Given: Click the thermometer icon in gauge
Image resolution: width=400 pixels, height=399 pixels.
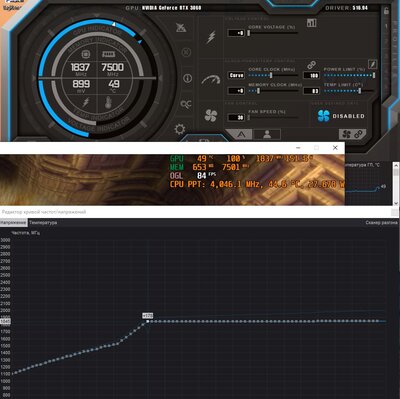Looking at the screenshot, I should (x=108, y=102).
